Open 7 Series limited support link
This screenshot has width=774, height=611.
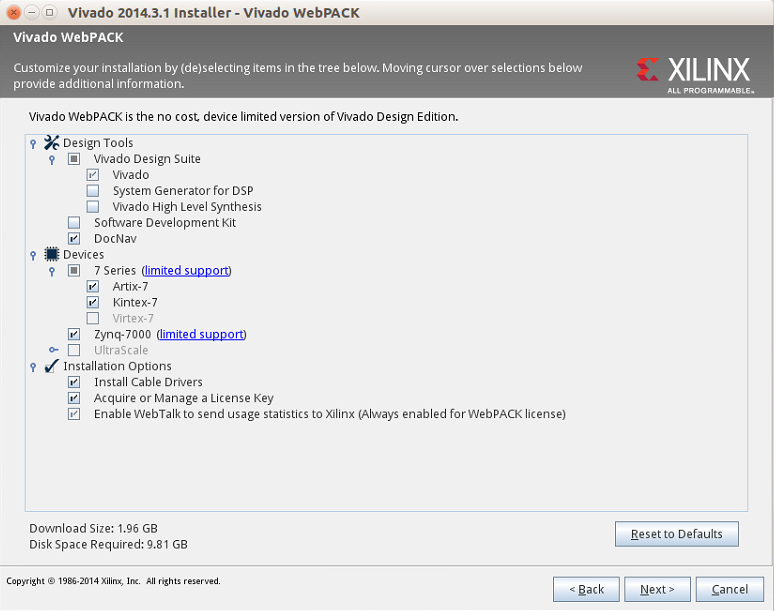point(187,270)
